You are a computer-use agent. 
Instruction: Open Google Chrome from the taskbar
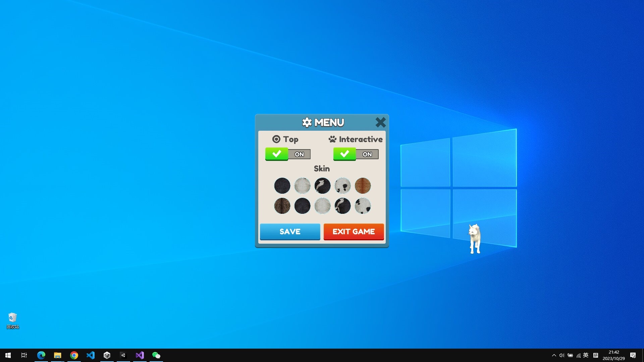(74, 355)
